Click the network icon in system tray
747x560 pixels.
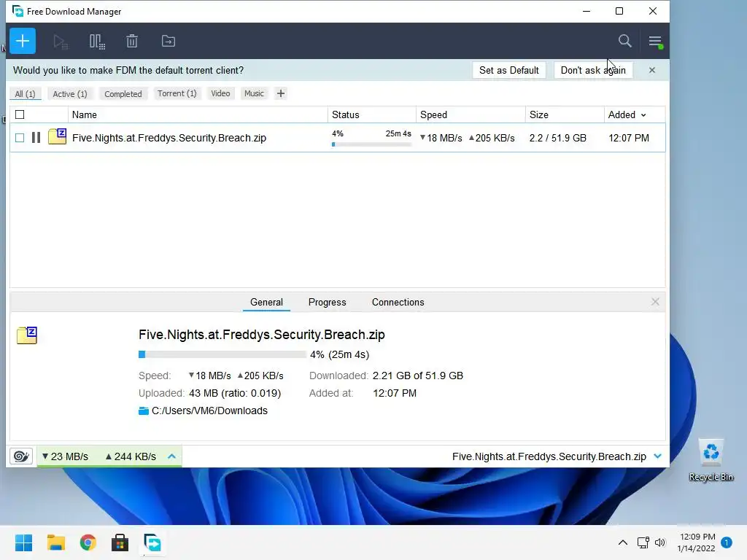click(643, 542)
